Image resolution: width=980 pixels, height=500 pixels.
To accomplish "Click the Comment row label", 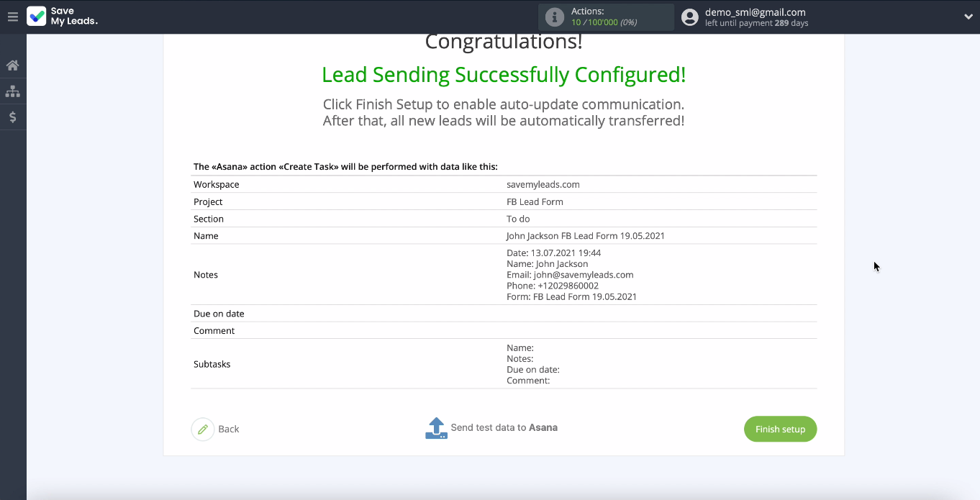I will (x=214, y=331).
